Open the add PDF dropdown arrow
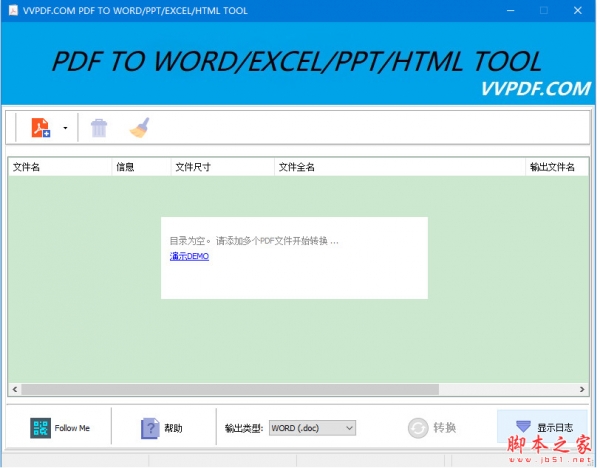 [65, 128]
